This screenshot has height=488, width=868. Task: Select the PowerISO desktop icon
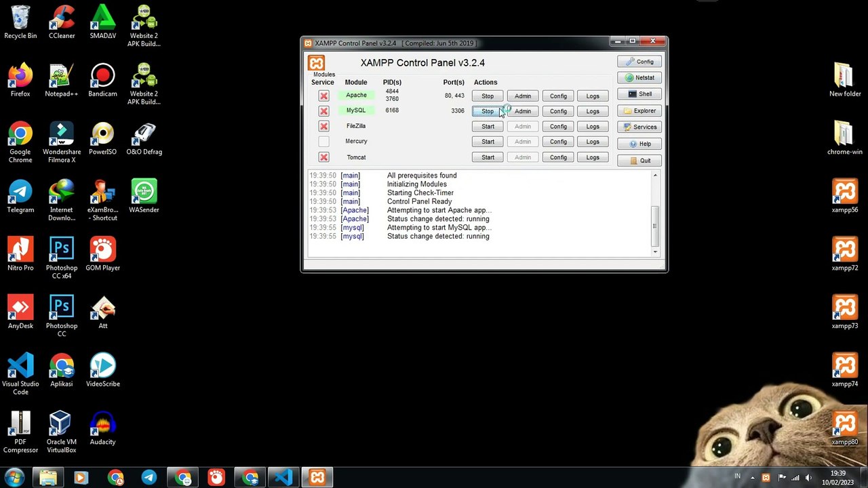[x=103, y=139]
